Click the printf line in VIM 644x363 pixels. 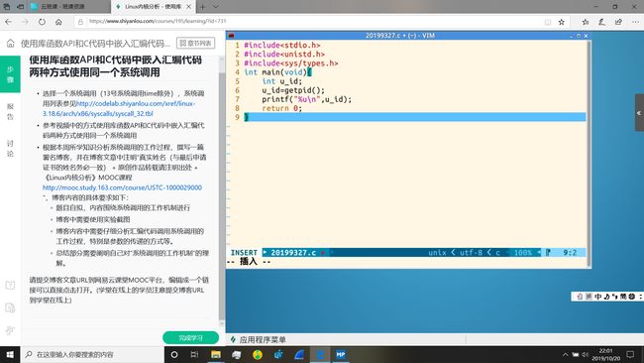pyautogui.click(x=307, y=99)
